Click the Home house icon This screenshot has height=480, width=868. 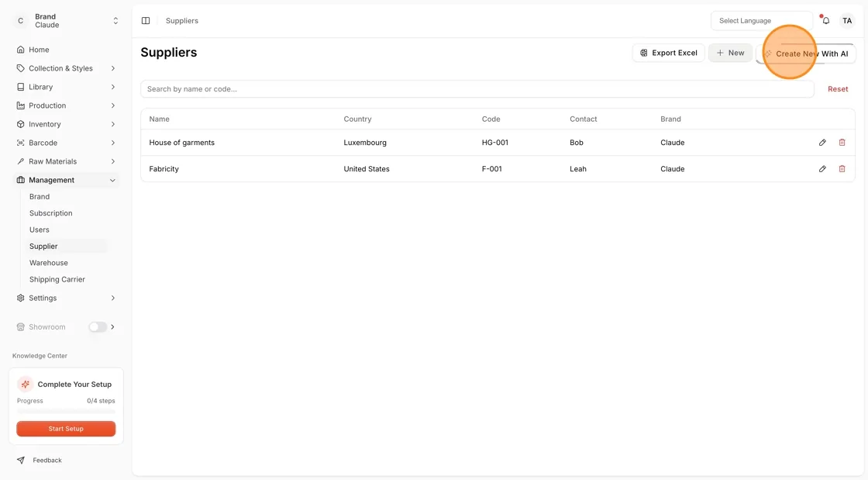(20, 50)
